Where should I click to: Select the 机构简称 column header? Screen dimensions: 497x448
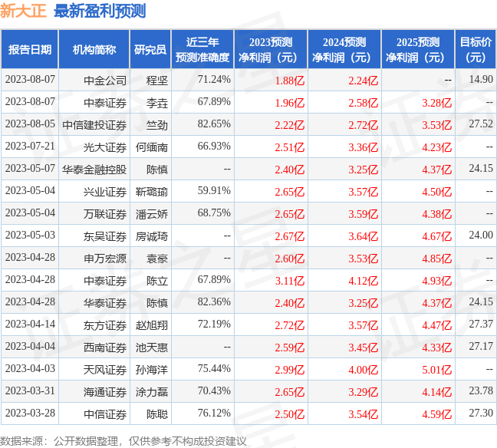click(x=94, y=49)
